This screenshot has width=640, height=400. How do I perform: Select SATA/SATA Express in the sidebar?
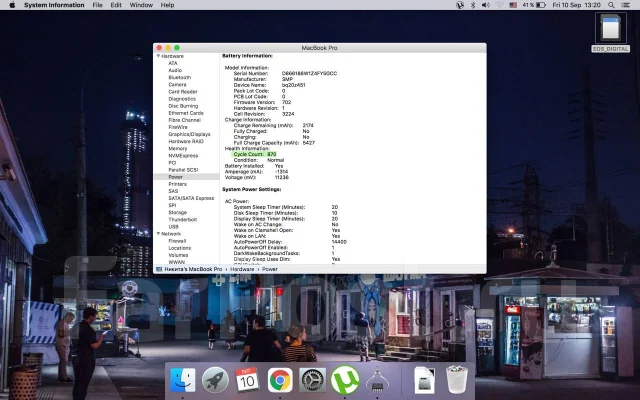point(191,198)
